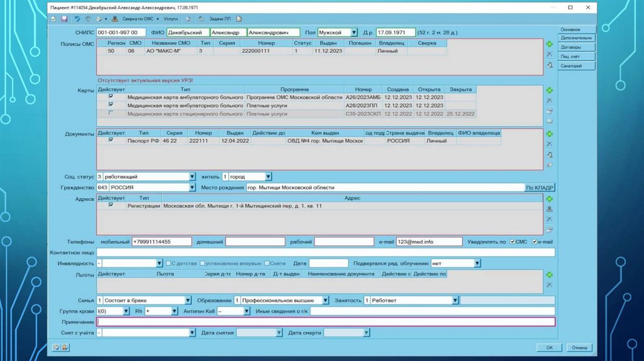Add a benefit using Льготы green plus
The width and height of the screenshot is (644, 361).
tap(549, 275)
